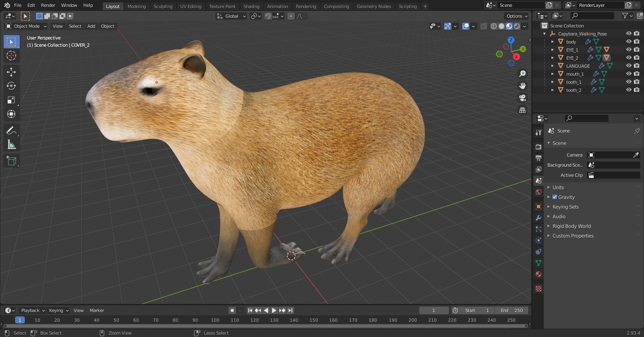Open the Render menu
Viewport: 644px width, 337px height.
click(48, 5)
